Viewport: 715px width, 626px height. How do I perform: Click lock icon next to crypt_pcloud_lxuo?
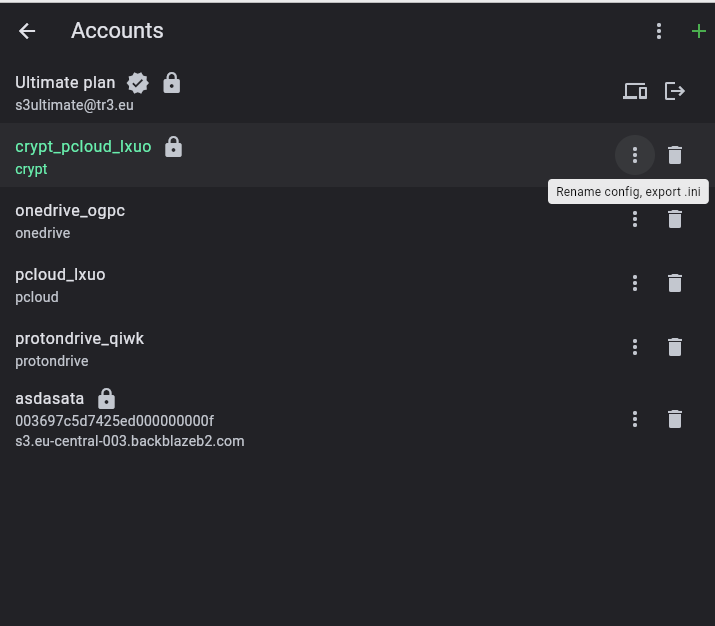click(173, 147)
